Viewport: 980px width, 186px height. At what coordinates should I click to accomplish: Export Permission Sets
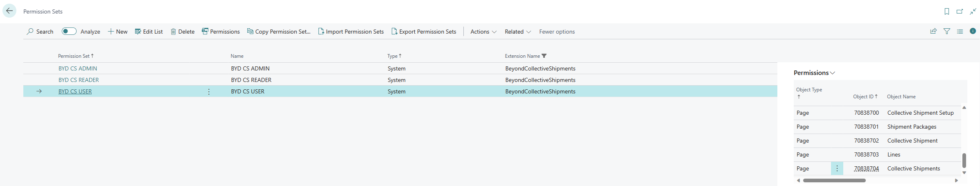[x=424, y=32]
